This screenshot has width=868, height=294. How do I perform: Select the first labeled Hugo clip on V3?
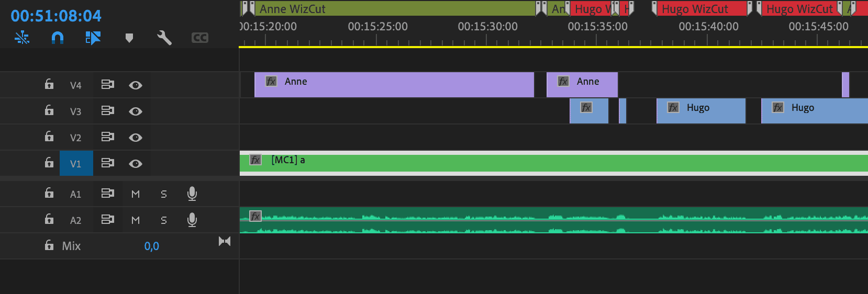(701, 111)
